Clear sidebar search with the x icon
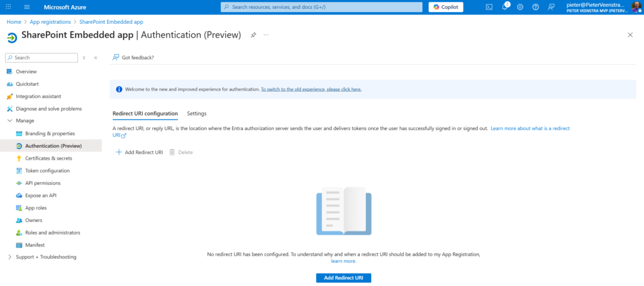Viewport: 644px width, 286px height. 84,58
